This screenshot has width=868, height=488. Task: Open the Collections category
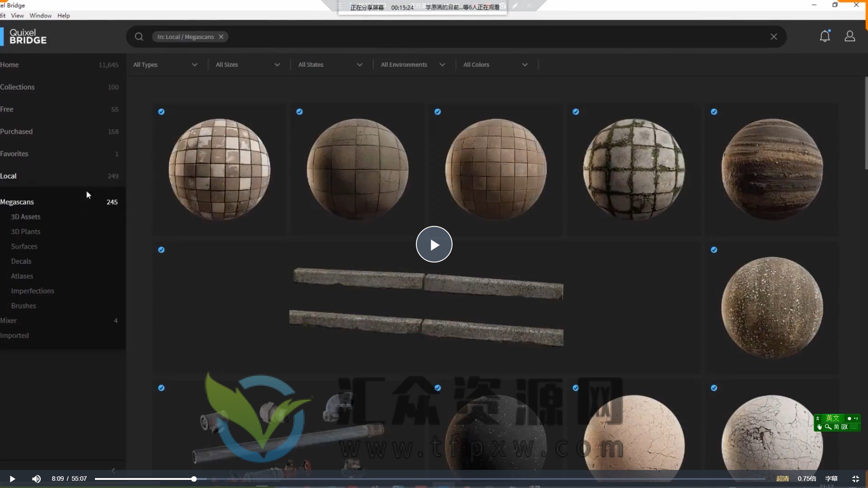[17, 87]
